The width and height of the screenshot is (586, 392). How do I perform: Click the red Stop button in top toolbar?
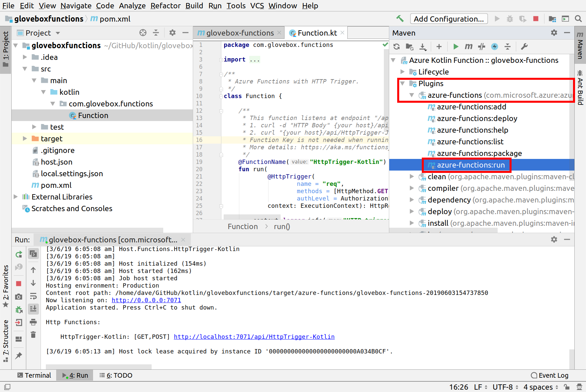coord(536,19)
